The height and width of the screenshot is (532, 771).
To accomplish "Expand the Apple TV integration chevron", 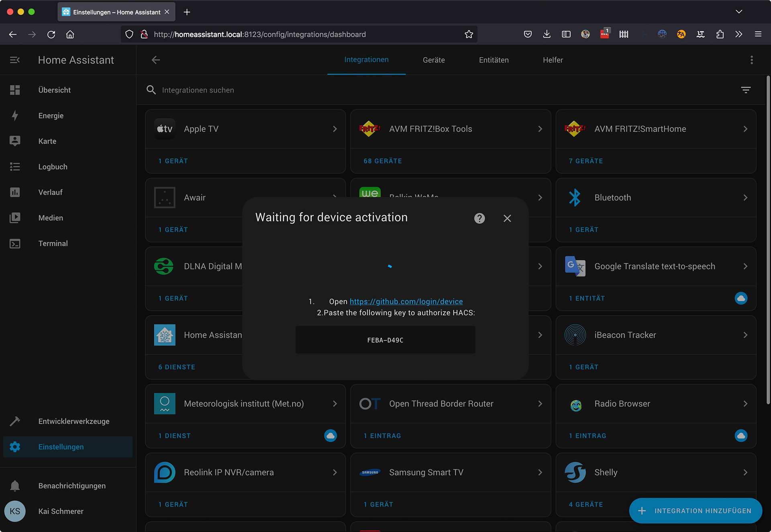I will click(x=335, y=129).
